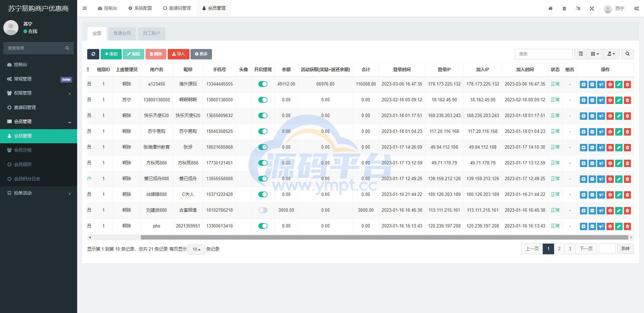Toggle withdrawal switch for 方秋雨888
Screen dimensions: 644x313
tap(263, 163)
